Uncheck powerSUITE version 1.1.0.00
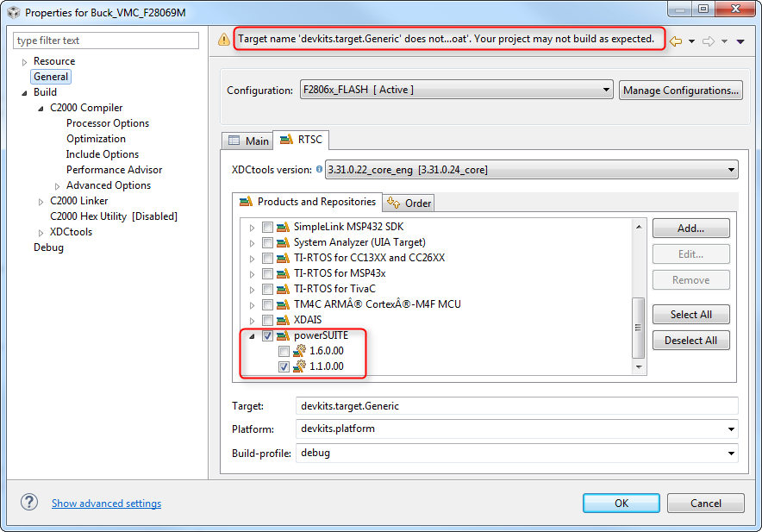The height and width of the screenshot is (532, 762). click(284, 366)
